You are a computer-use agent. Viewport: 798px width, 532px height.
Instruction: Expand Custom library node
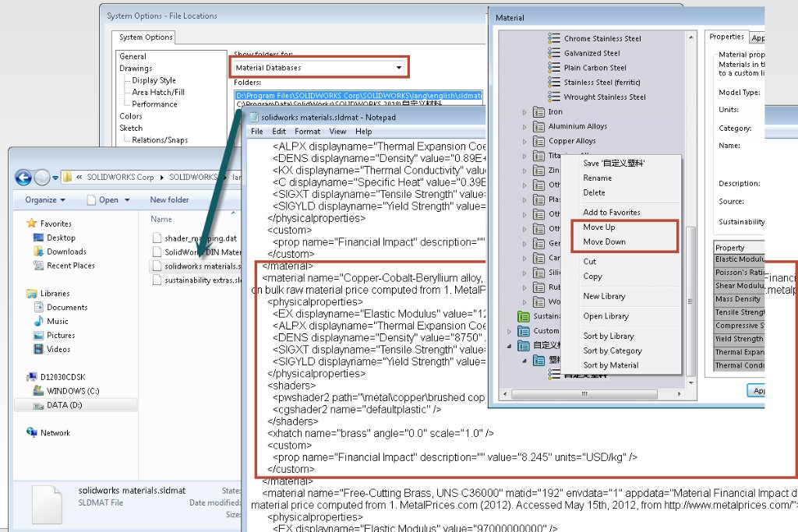[x=509, y=332]
